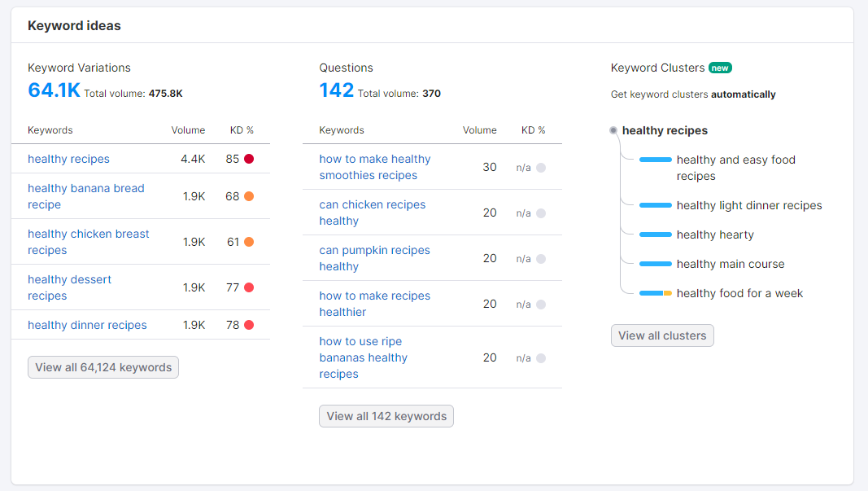Select the 'healthy dessert recipes' keyword
The height and width of the screenshot is (491, 868).
coord(69,287)
